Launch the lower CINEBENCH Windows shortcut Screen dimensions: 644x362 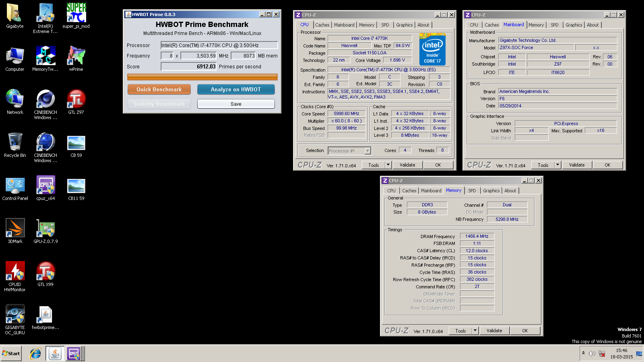point(45,148)
